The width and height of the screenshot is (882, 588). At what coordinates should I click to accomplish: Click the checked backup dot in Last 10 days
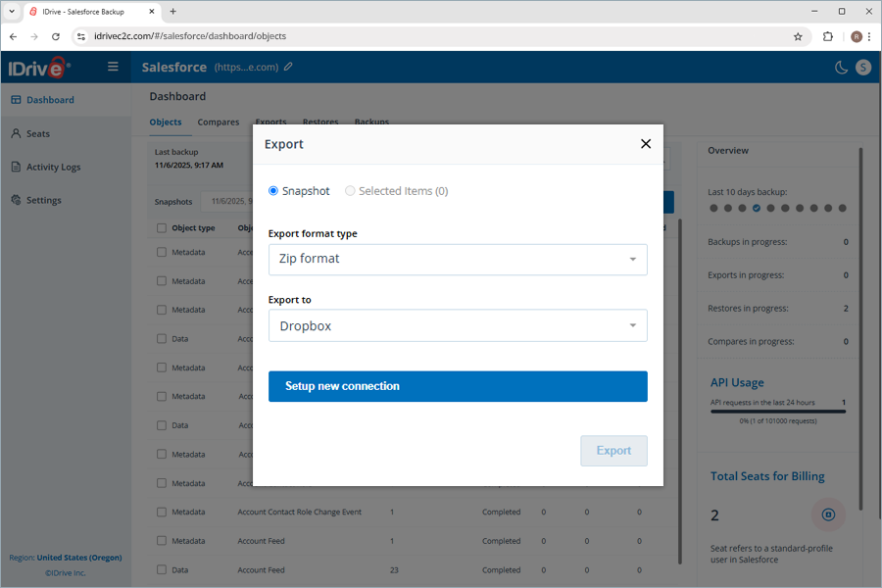[x=757, y=208]
